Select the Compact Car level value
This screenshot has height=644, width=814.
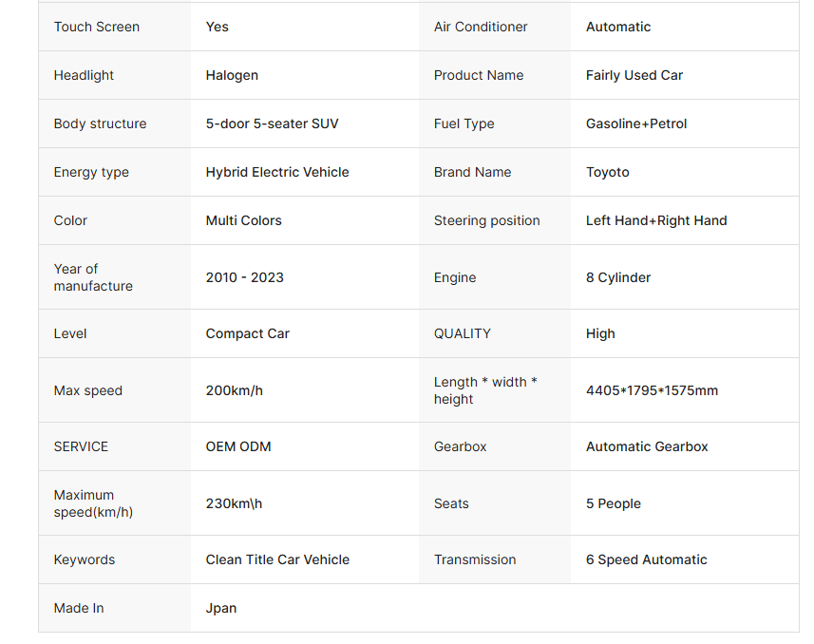(x=247, y=333)
